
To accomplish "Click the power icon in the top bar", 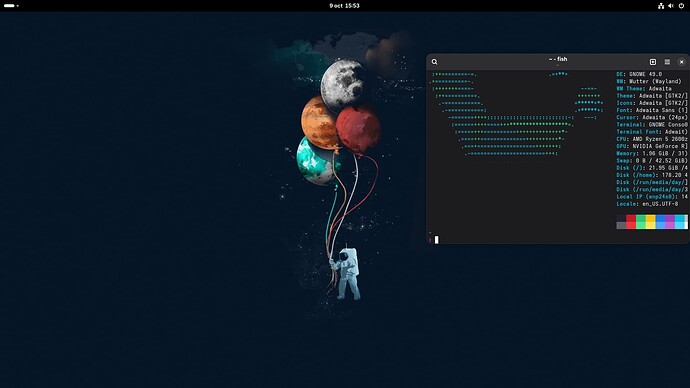I will pos(681,6).
